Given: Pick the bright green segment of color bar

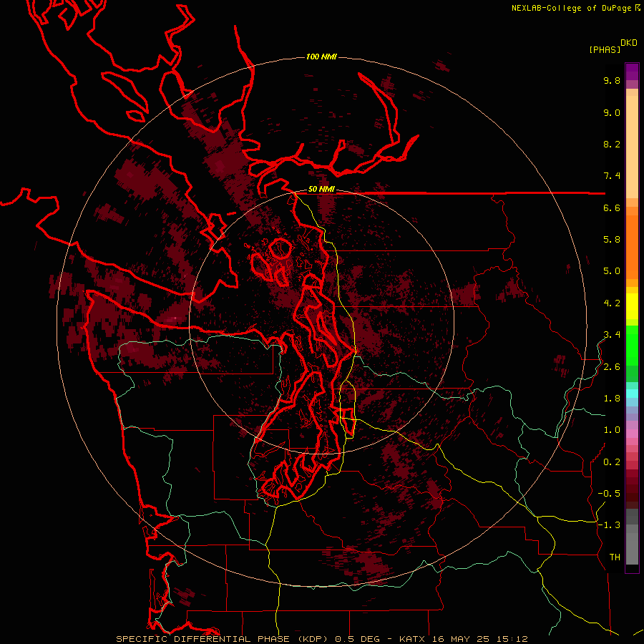Looking at the screenshot, I should coord(632,345).
